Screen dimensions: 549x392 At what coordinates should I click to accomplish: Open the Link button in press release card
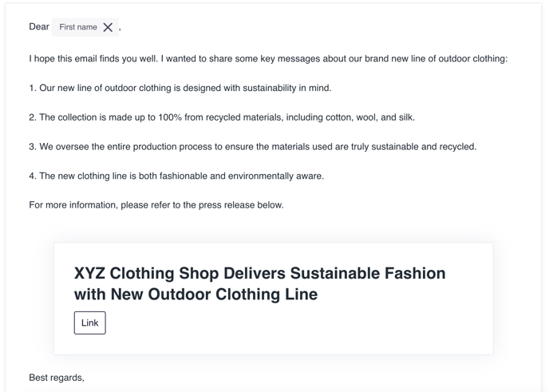(89, 323)
